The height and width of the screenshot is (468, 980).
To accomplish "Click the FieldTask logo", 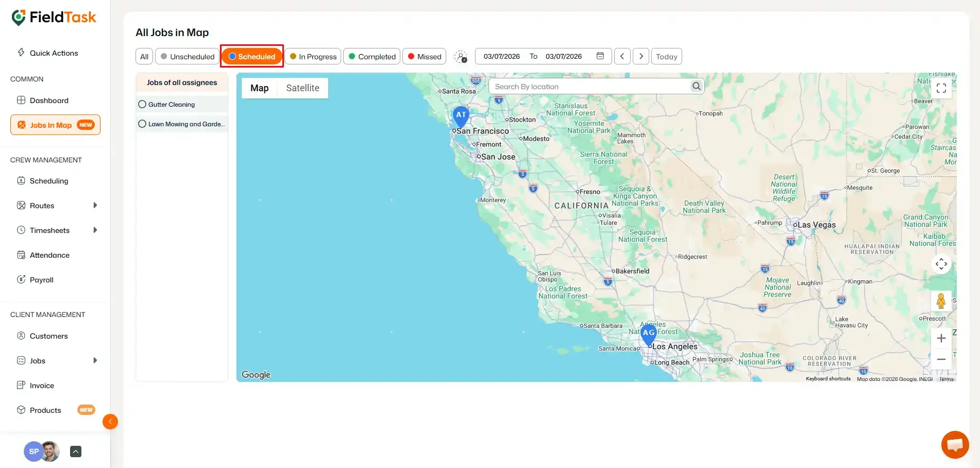I will (54, 18).
